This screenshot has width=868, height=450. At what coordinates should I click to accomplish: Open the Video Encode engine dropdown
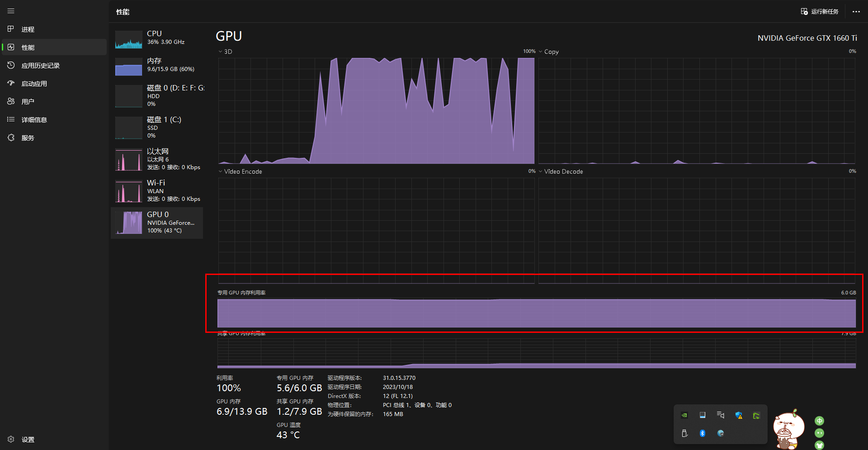coord(221,171)
